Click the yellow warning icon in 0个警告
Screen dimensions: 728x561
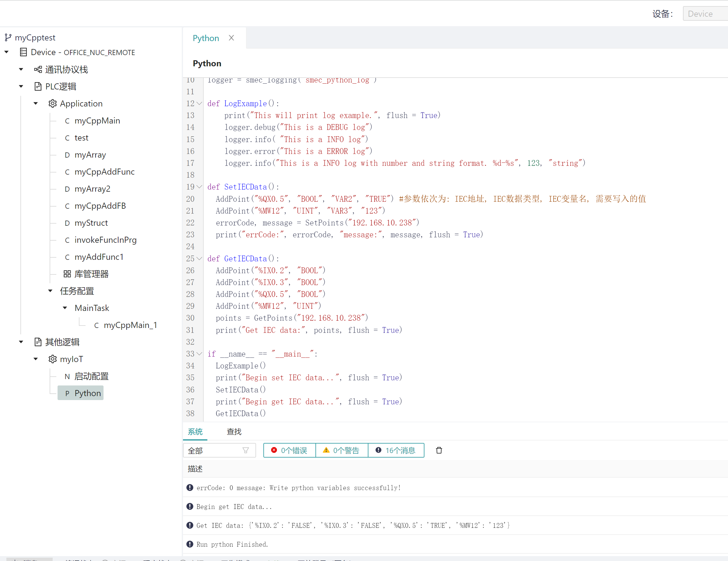pyautogui.click(x=326, y=450)
